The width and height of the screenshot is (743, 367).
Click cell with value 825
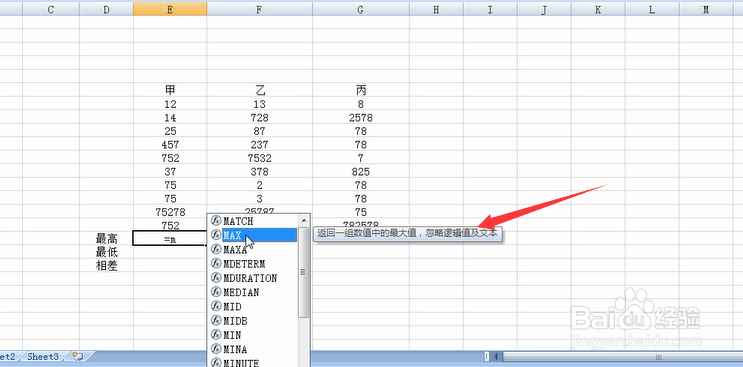(x=361, y=171)
